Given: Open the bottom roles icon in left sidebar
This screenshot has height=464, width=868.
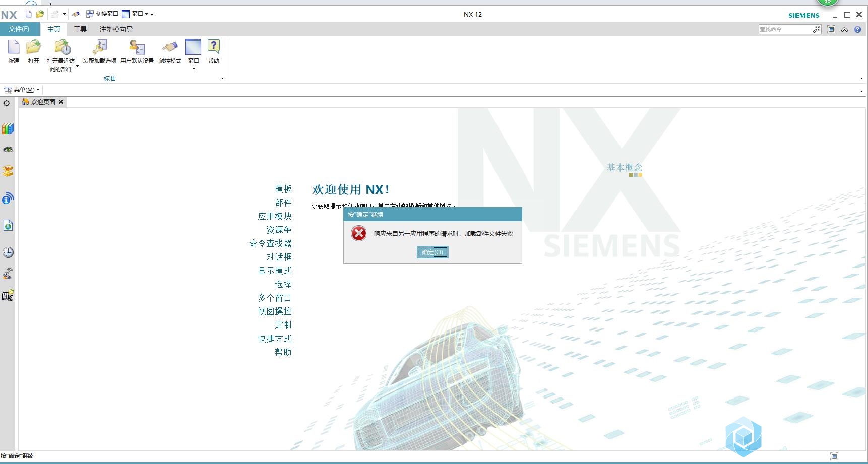Looking at the screenshot, I should coord(8,295).
